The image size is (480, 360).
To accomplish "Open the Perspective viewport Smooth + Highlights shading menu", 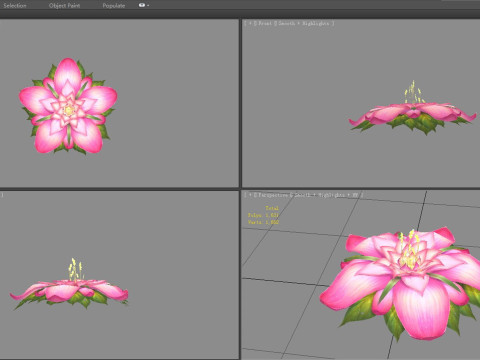I will (x=319, y=195).
